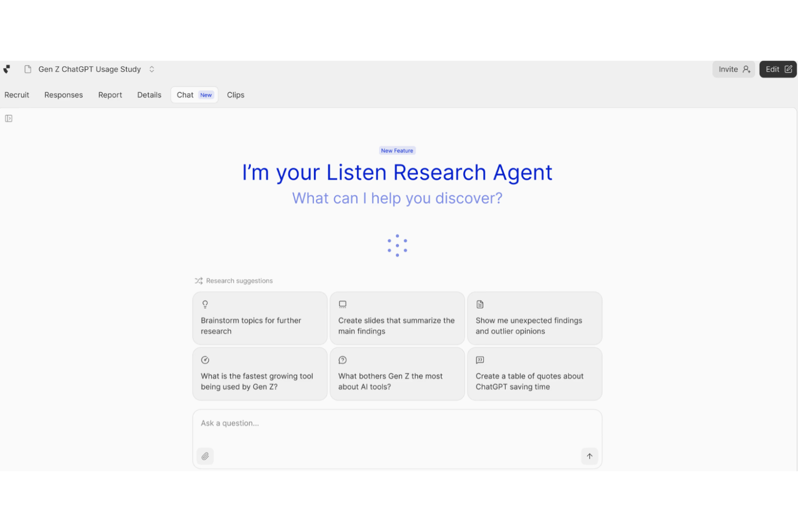Click the Invite button
Image resolution: width=798 pixels, height=532 pixels.
click(734, 69)
